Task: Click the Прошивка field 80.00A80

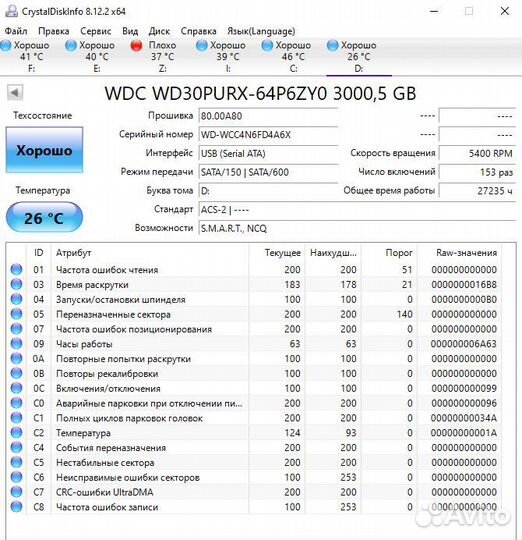Action: 269,116
